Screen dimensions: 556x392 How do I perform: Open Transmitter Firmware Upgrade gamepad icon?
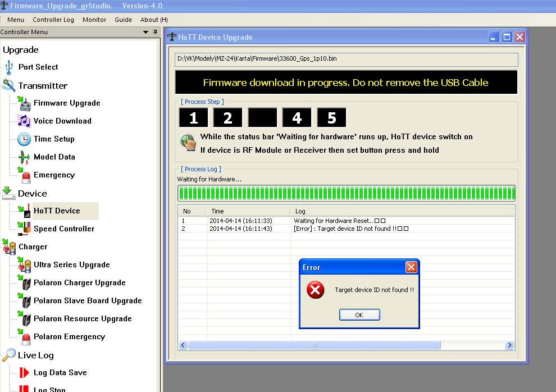click(x=24, y=103)
